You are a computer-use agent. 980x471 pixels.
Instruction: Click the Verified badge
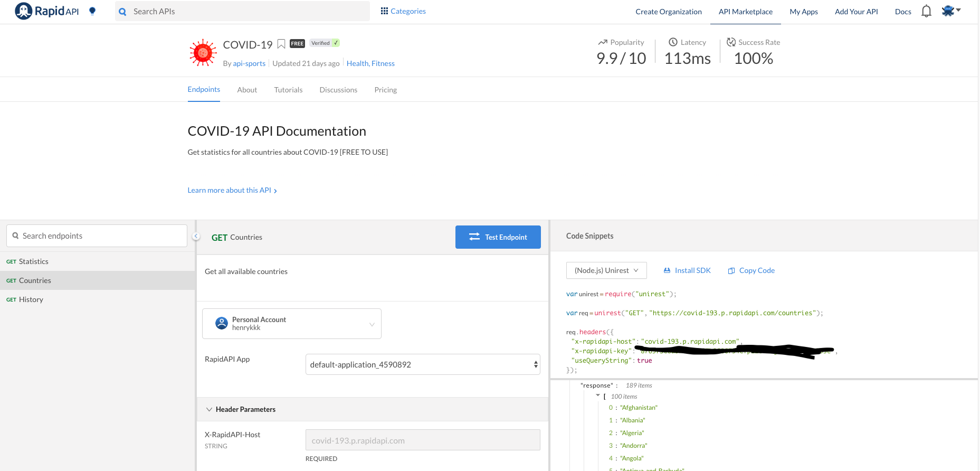pyautogui.click(x=325, y=43)
